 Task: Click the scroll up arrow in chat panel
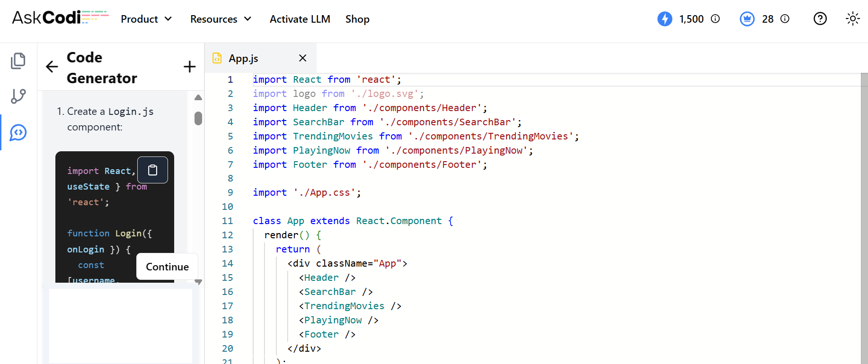[198, 97]
